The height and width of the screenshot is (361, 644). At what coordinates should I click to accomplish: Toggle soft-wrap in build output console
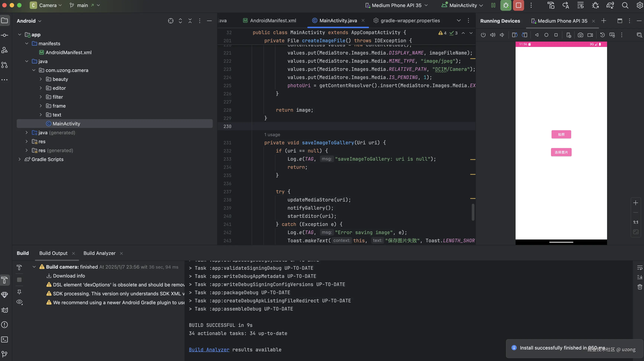[640, 268]
